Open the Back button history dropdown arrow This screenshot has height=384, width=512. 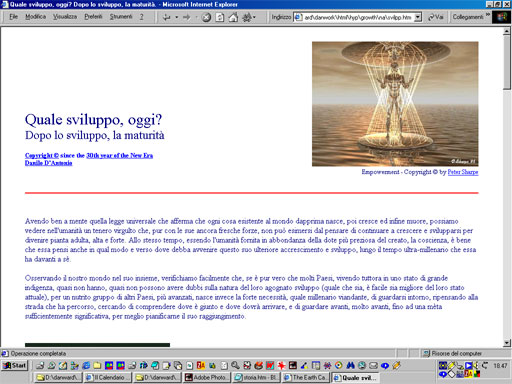coord(177,17)
